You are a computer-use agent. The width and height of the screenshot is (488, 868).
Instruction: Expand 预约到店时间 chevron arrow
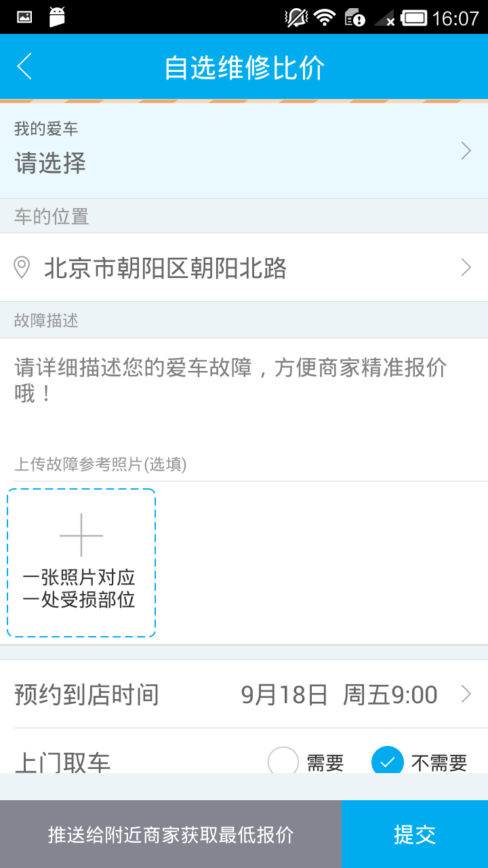pos(466,694)
